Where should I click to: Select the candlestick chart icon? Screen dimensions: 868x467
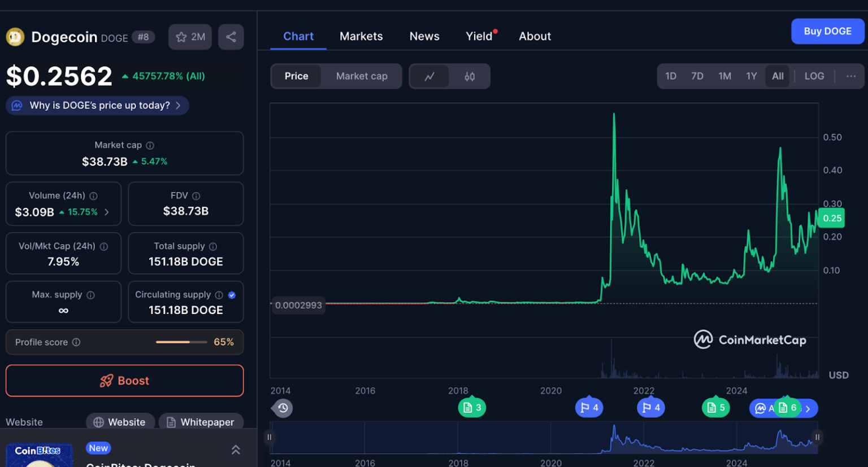469,76
